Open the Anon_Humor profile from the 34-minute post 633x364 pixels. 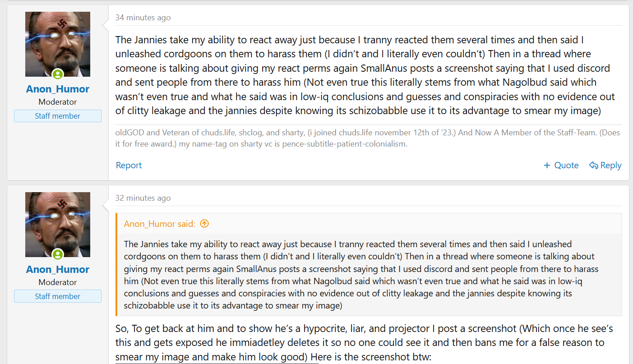tap(58, 89)
